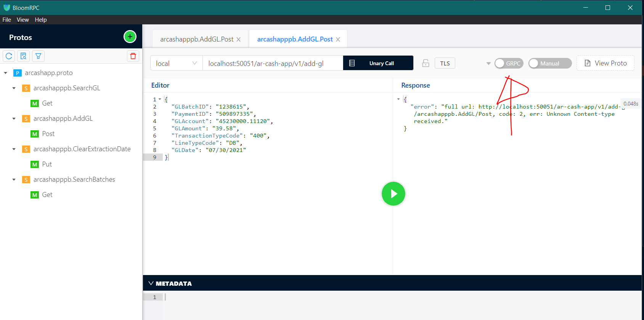Click the arcashapppb.AddGL service name
Screen dimensions: 644x320
tap(63, 118)
